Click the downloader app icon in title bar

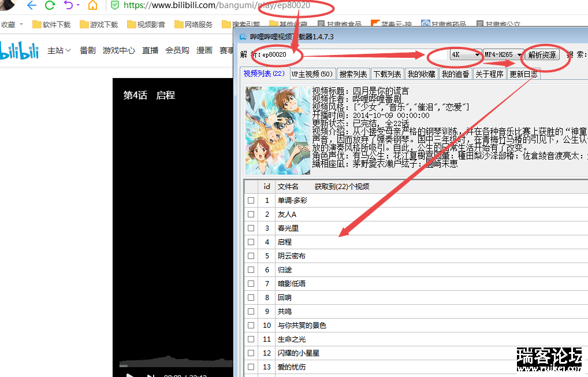pos(243,36)
